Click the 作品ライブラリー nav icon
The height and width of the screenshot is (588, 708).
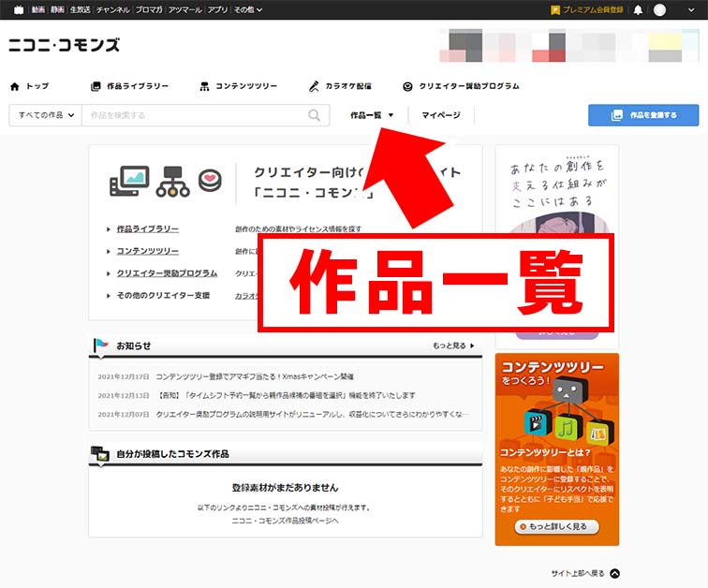96,86
